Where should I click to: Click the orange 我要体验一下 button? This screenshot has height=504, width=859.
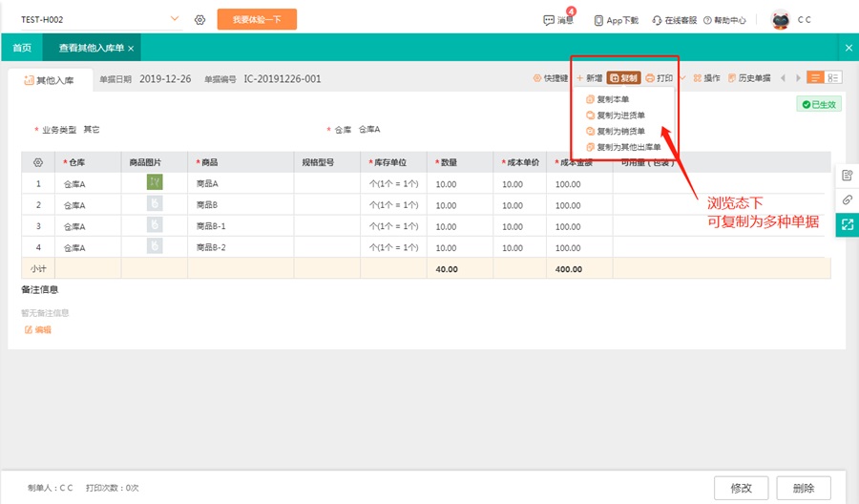257,19
